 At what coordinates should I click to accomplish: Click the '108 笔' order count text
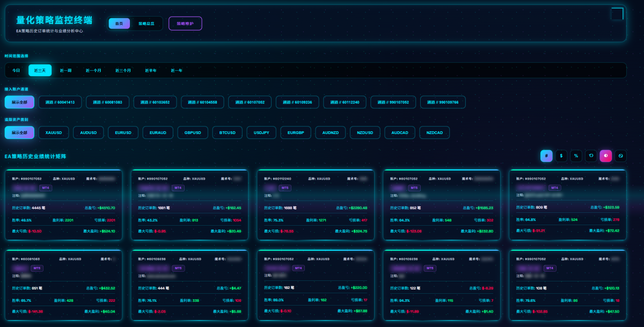point(543,288)
